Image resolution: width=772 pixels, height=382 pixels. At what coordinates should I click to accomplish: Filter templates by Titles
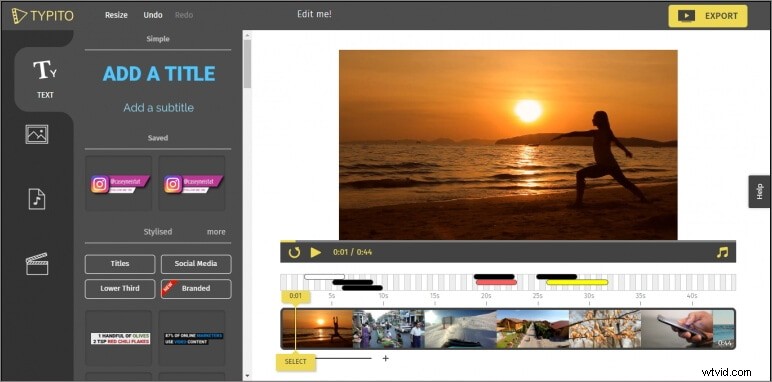(x=120, y=264)
